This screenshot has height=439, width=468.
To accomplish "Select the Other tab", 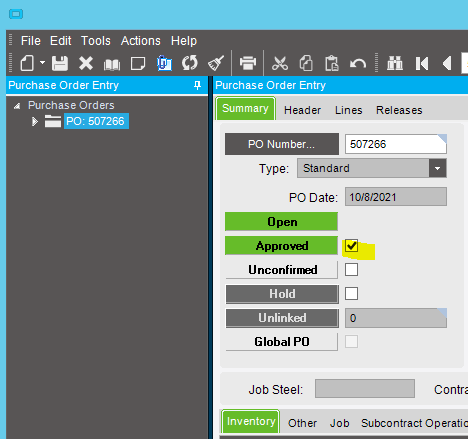I will click(x=302, y=423).
